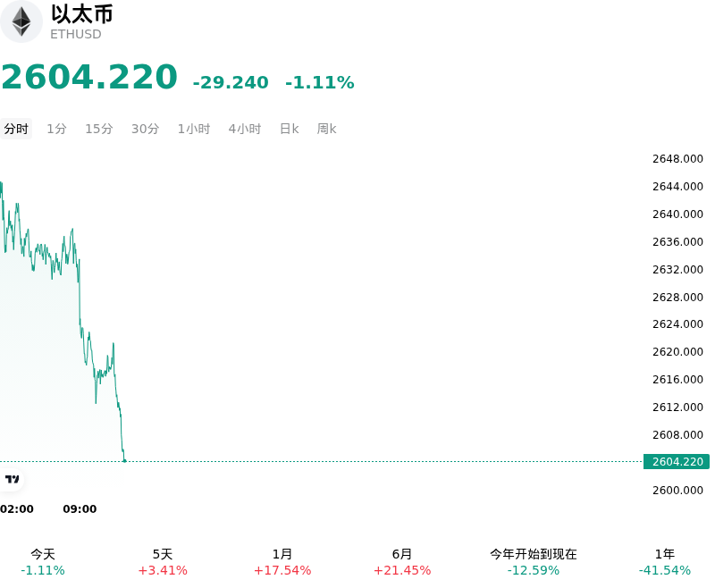Click the 09:00 time axis marker
Screen dimensions: 715x588
(80, 509)
